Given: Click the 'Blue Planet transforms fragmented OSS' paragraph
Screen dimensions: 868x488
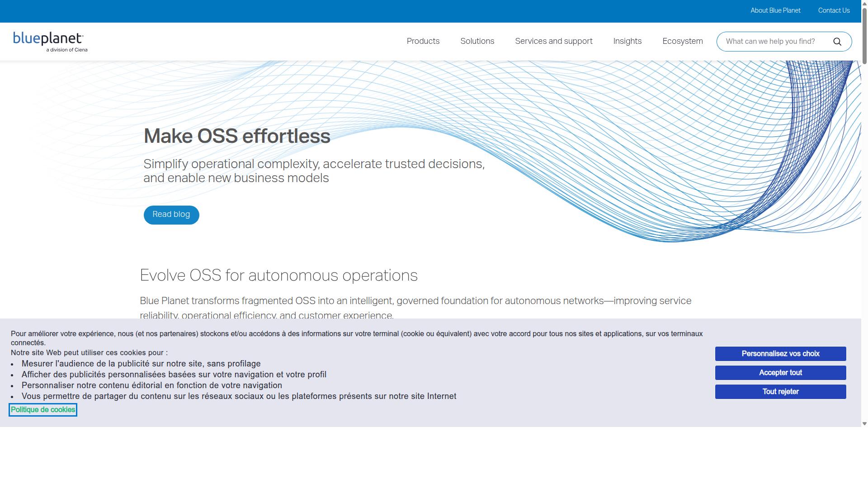Looking at the screenshot, I should point(415,308).
